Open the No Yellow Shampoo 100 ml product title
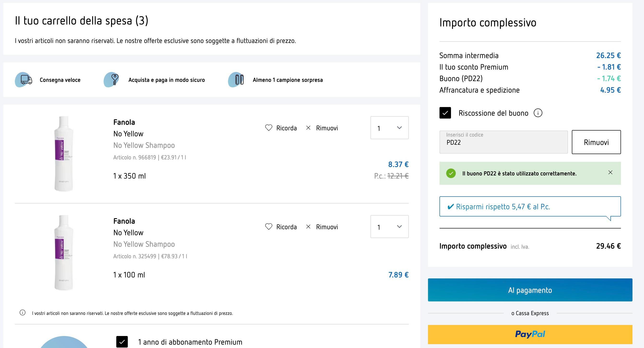 [144, 244]
